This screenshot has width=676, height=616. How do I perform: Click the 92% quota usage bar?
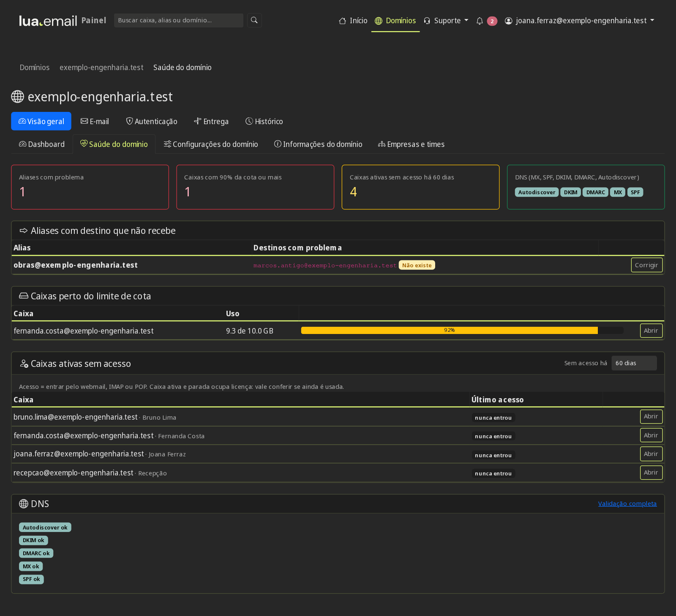(x=462, y=330)
